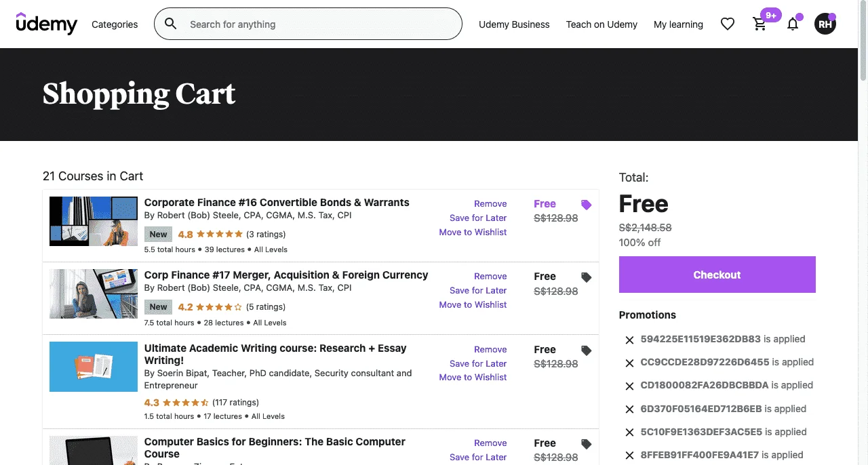Move Corporate Finance #16 to Wishlist
This screenshot has width=868, height=465.
pyautogui.click(x=473, y=232)
